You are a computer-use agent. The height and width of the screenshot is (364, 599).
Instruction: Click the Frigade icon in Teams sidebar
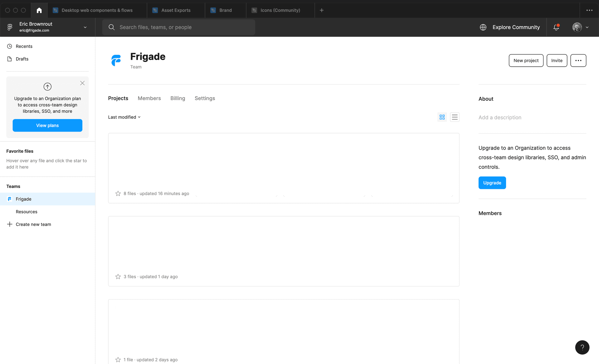[10, 199]
